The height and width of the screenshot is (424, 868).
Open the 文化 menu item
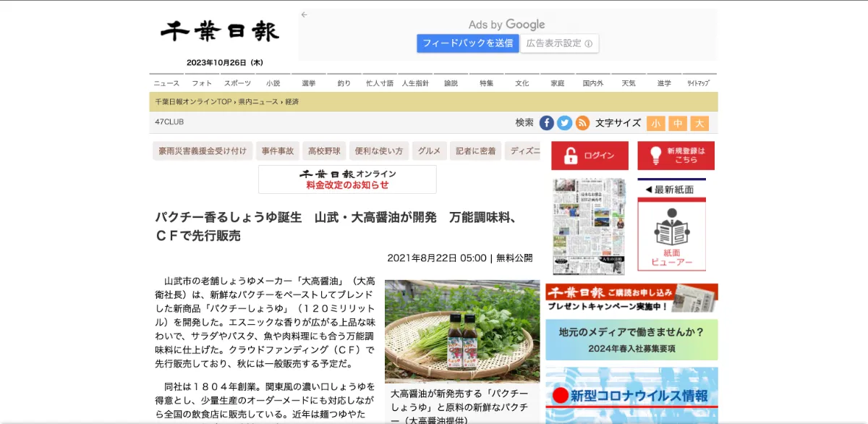click(x=522, y=83)
